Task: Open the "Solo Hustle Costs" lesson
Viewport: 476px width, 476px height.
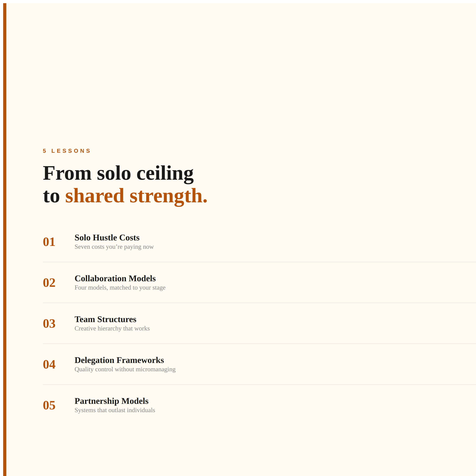Action: 107,238
